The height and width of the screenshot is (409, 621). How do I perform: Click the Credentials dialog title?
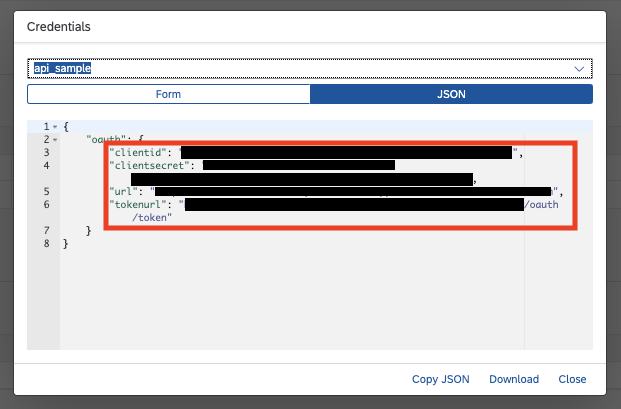pyautogui.click(x=59, y=27)
